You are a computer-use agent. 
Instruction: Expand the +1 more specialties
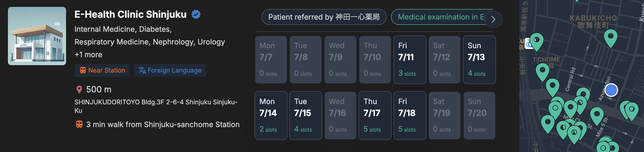coord(88,55)
